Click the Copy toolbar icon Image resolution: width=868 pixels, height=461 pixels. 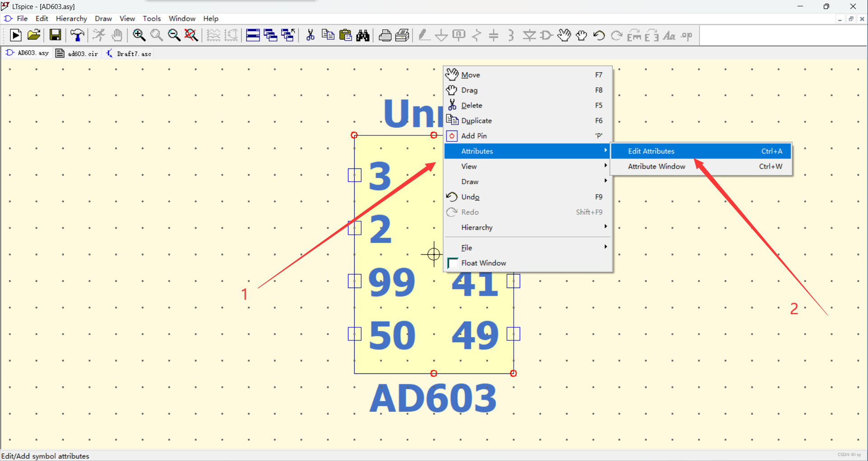[x=328, y=35]
